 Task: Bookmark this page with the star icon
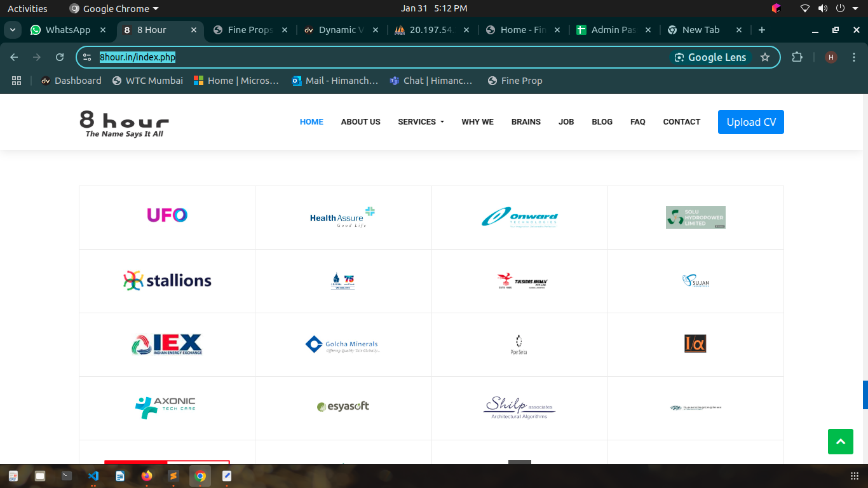[x=765, y=57]
